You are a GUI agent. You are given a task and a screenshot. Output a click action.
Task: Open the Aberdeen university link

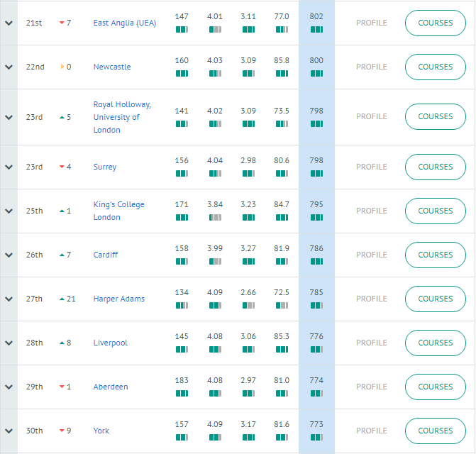click(111, 387)
